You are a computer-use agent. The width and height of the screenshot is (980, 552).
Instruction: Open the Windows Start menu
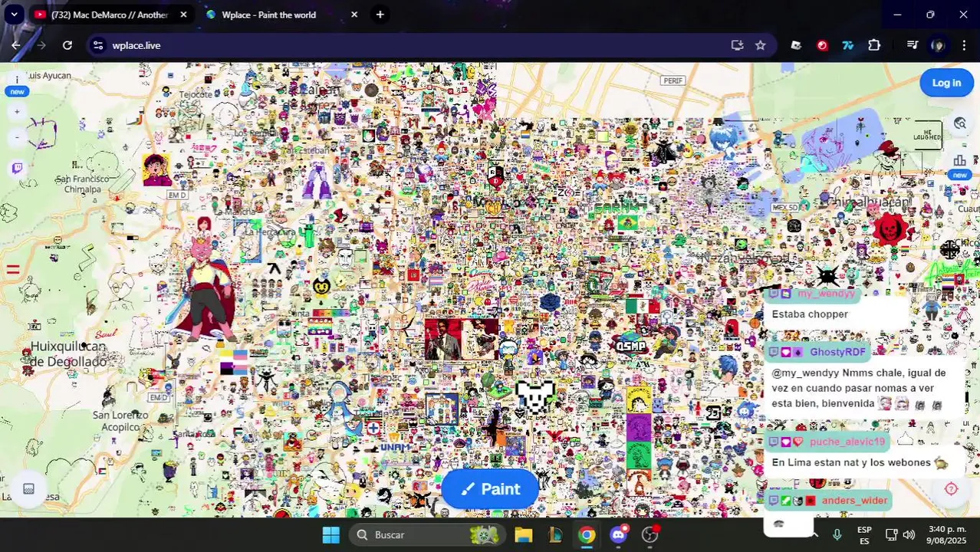[331, 534]
